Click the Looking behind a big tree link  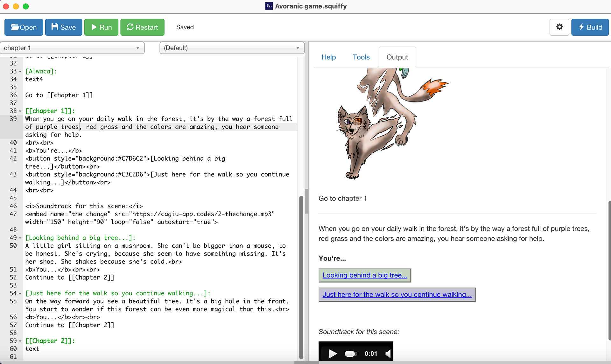[365, 275]
